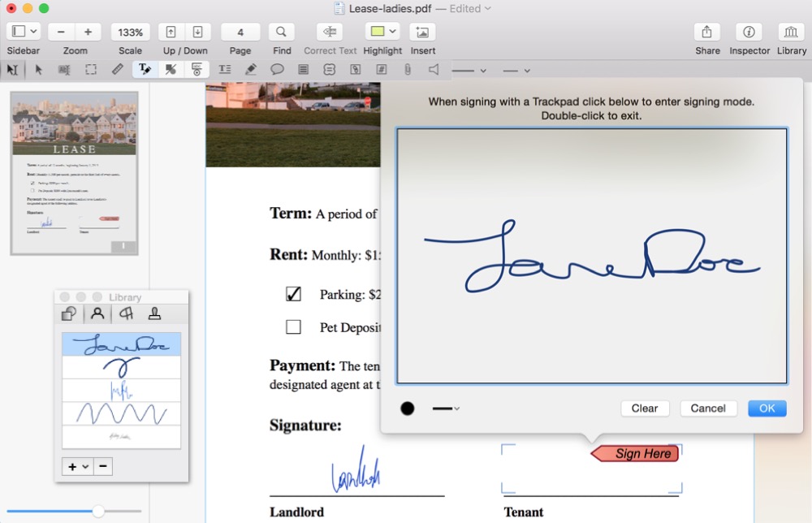Open Highlight color dropdown arrow
812x523 pixels.
392,32
